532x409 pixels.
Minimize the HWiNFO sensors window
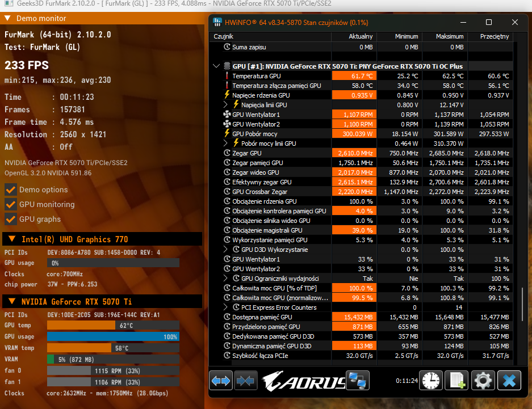coord(463,22)
